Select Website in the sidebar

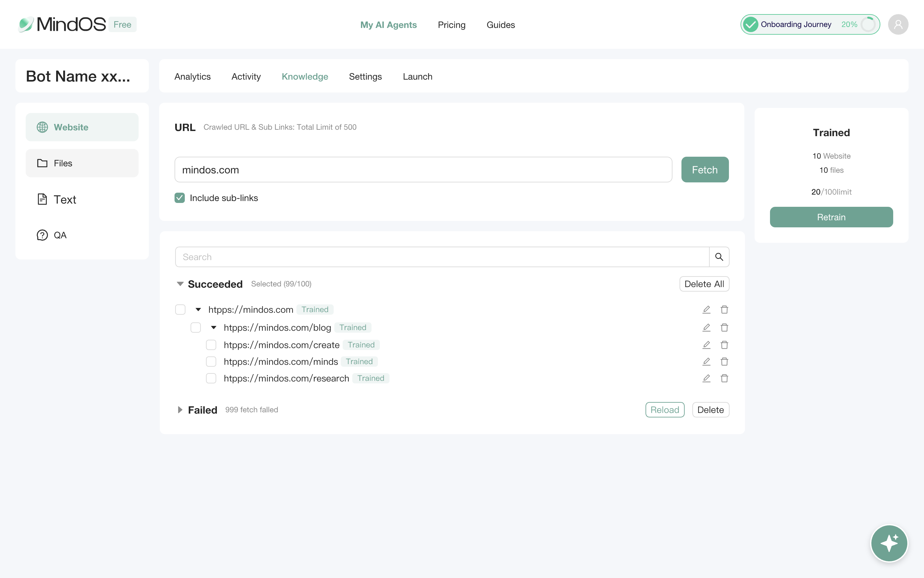click(x=82, y=127)
